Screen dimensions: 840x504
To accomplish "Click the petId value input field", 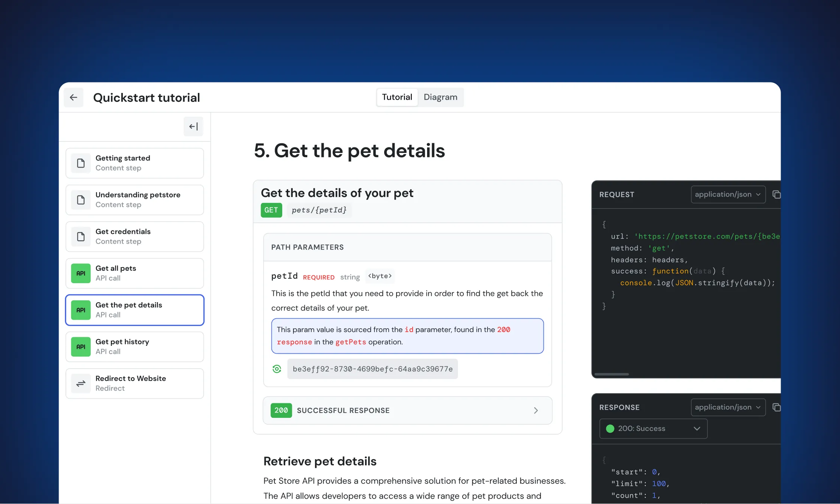I will (x=372, y=369).
